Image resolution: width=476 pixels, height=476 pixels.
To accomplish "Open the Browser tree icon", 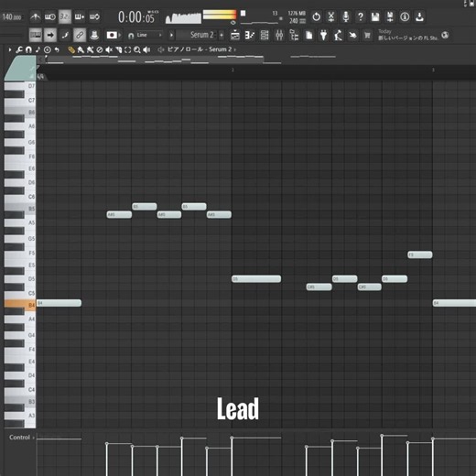I will (x=294, y=36).
